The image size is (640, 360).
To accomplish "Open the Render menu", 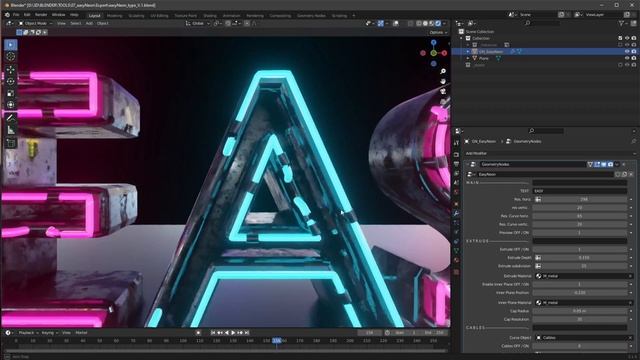I will click(41, 15).
